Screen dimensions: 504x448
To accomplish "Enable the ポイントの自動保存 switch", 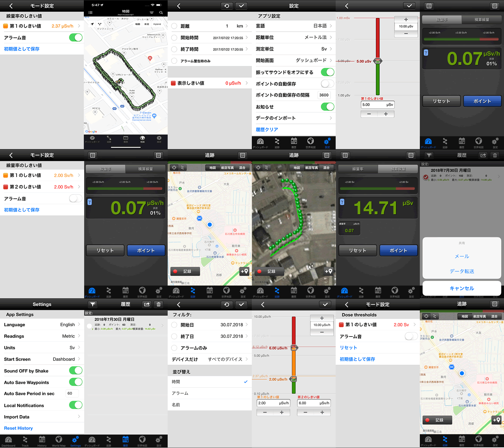I will coord(327,83).
